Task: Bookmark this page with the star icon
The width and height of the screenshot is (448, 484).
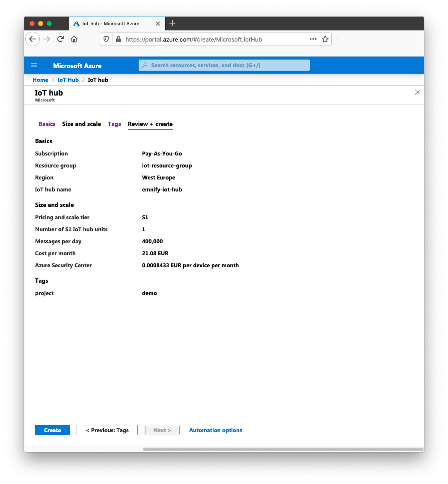Action: [325, 39]
